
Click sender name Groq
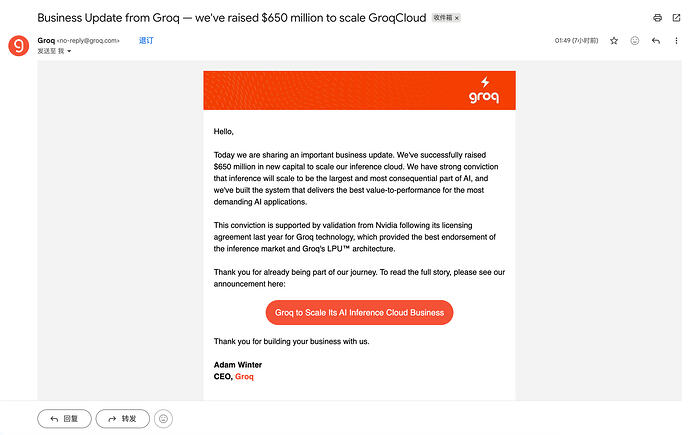(46, 40)
